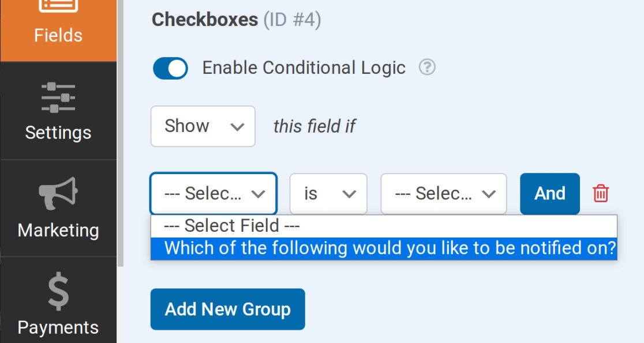Open Payments via the dollar sign icon
This screenshot has height=343, width=644.
pos(58,293)
